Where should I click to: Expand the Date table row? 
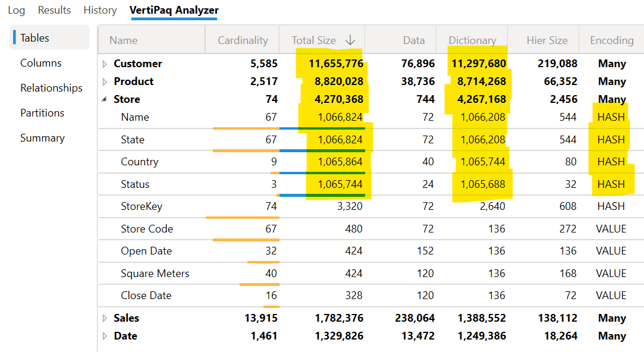pos(105,336)
